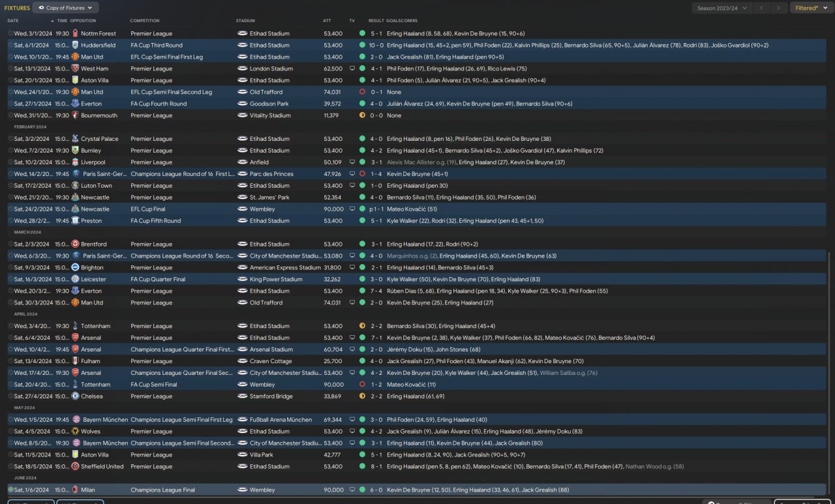This screenshot has height=504, width=835.
Task: Click the Liverpool club badge
Action: (76, 162)
